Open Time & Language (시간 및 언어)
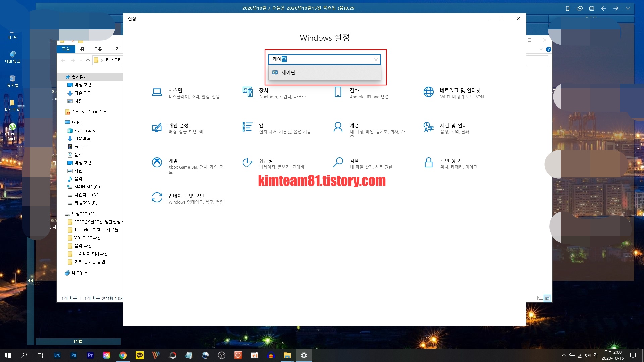Image resolution: width=644 pixels, height=362 pixels. pos(453,125)
